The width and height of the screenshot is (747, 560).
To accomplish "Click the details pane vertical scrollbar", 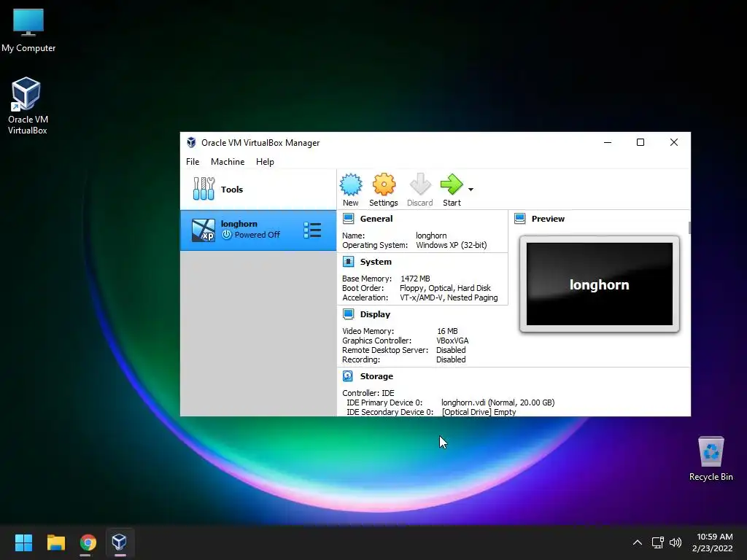I will 689,227.
